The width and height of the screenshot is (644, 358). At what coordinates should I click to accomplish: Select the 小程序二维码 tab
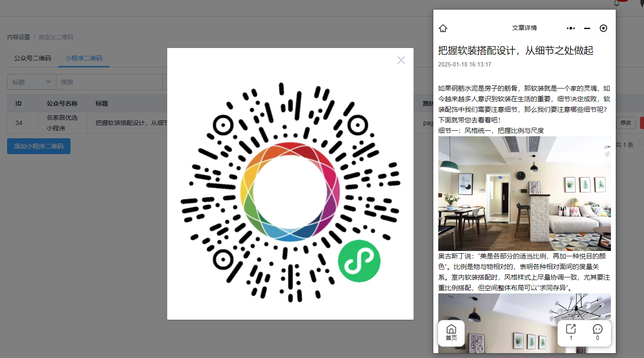click(x=84, y=58)
